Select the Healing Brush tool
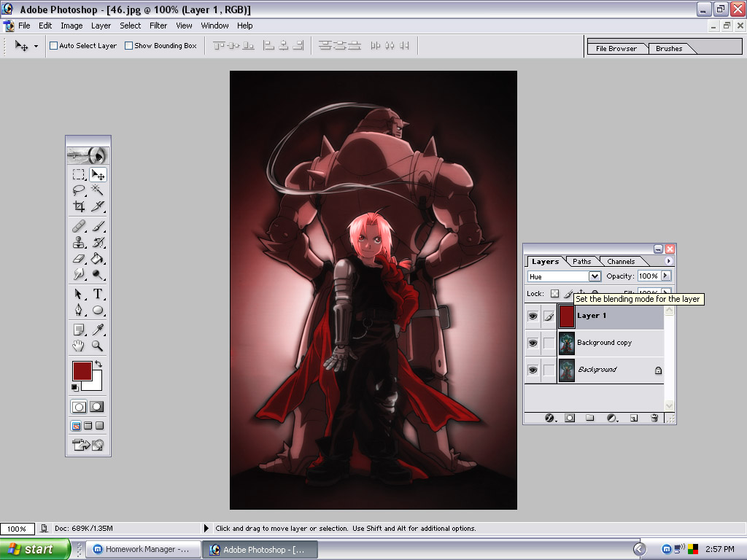Screen dimensions: 747x560 [79, 226]
